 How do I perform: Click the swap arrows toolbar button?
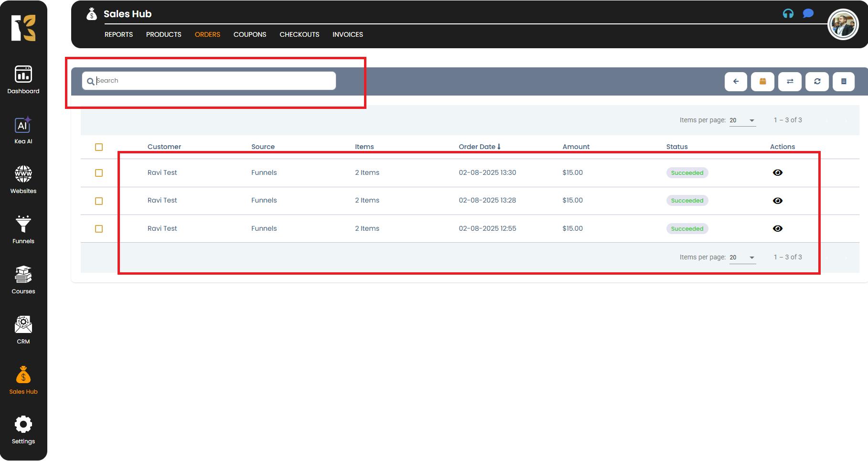[x=790, y=81]
